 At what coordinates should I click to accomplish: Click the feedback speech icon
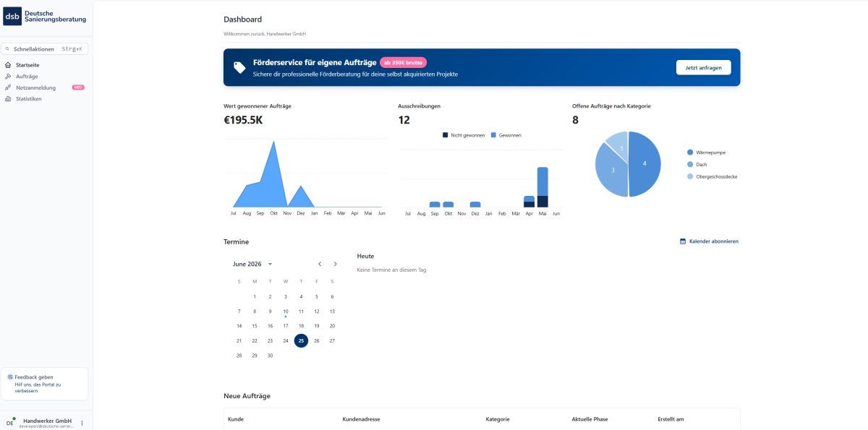(10, 377)
